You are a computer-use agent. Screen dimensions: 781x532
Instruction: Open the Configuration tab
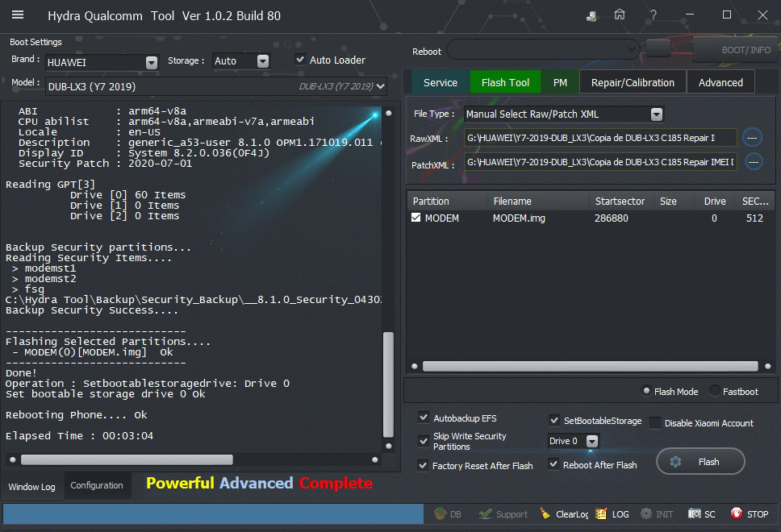tap(97, 485)
